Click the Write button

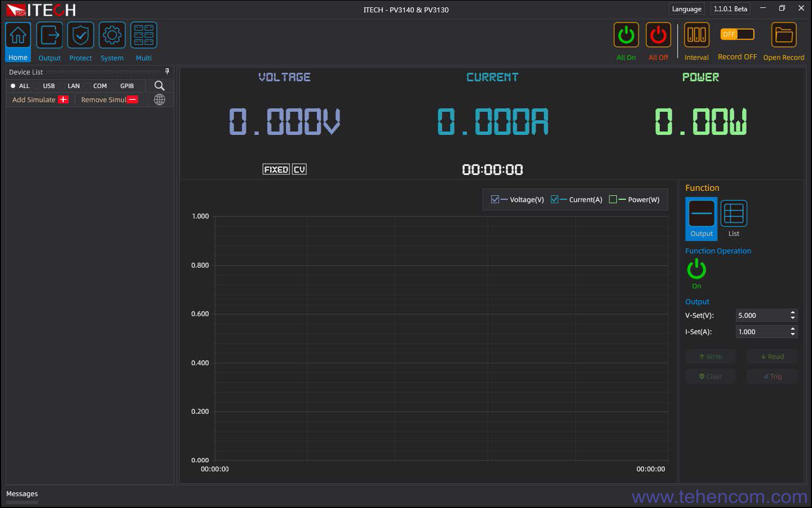pos(710,357)
